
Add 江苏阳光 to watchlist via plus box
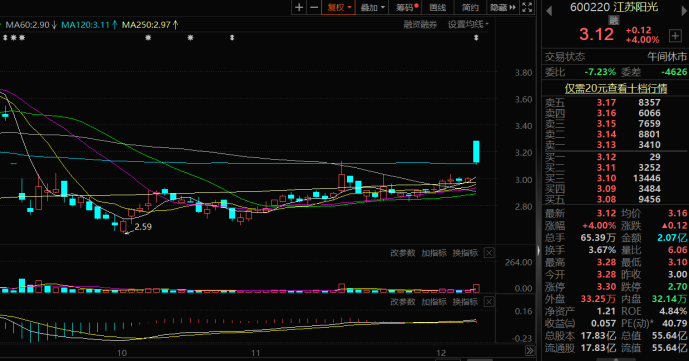(675, 36)
